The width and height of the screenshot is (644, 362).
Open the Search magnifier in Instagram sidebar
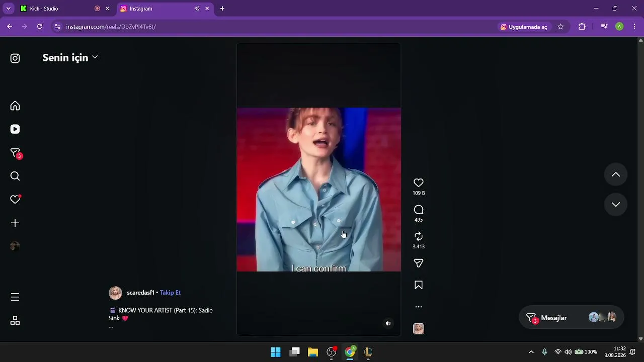click(15, 176)
